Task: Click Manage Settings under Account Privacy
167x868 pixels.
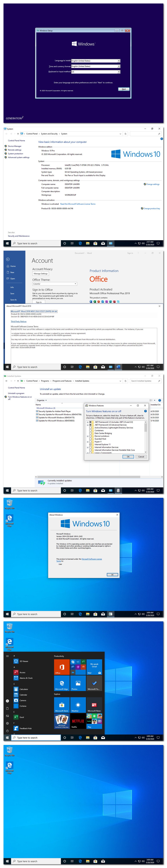Action: [x=41, y=274]
